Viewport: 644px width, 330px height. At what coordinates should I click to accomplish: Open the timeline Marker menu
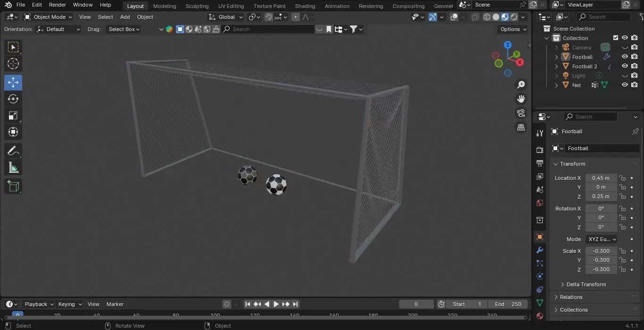pyautogui.click(x=115, y=304)
